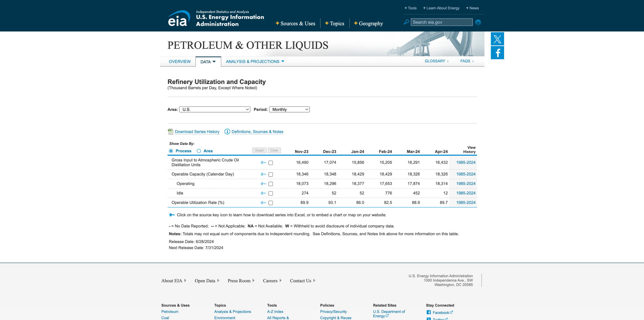Click in the Search eia.gov field
The image size is (644, 320).
441,22
